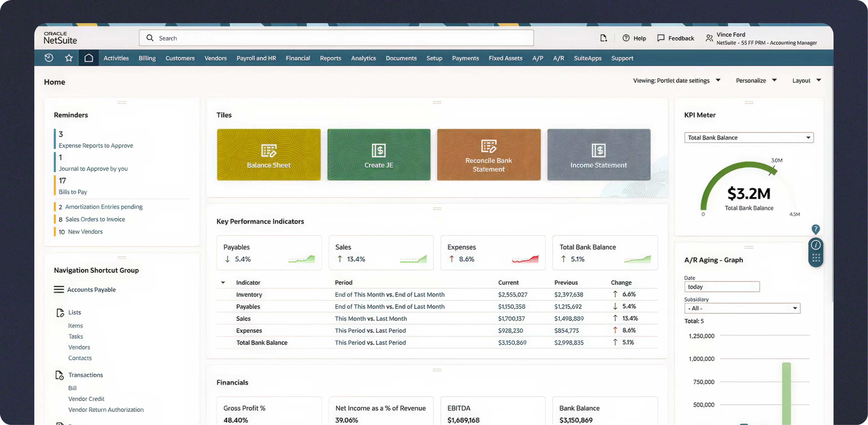
Task: Open the Layout dropdown
Action: [806, 80]
